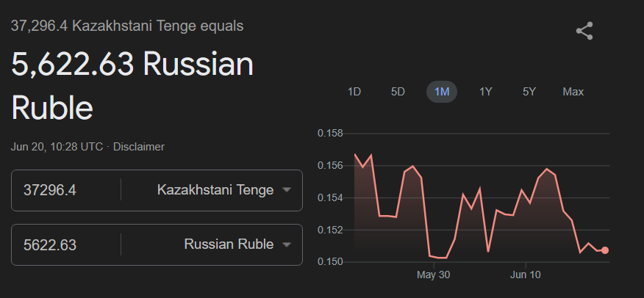
Task: Click the 37,296.4 Kazakhstani Tenge equals text
Action: click(x=127, y=26)
